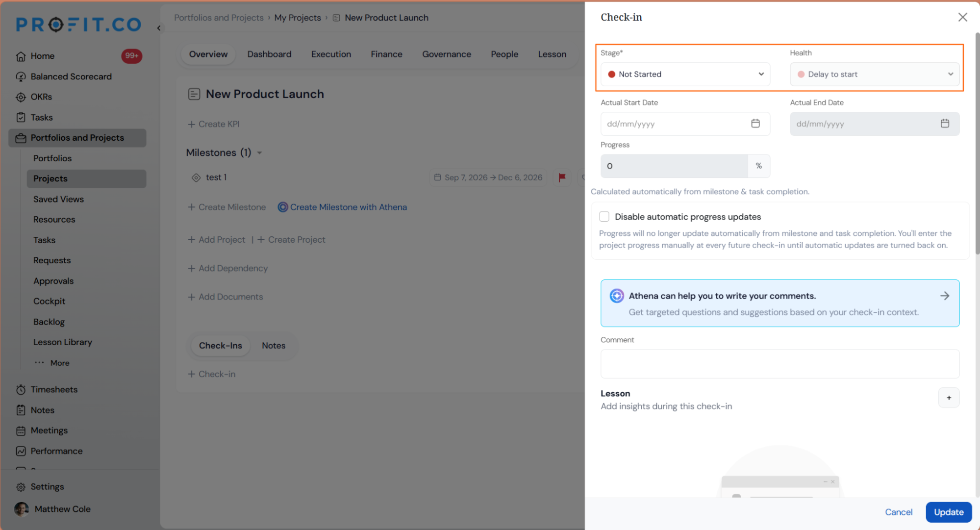Click My Projects breadcrumb
980x530 pixels.
coord(298,18)
